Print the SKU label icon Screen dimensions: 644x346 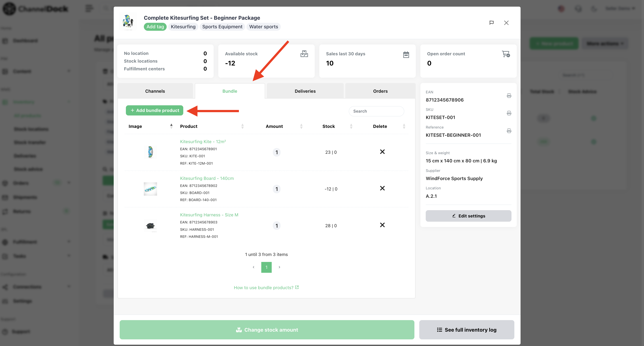click(x=509, y=113)
